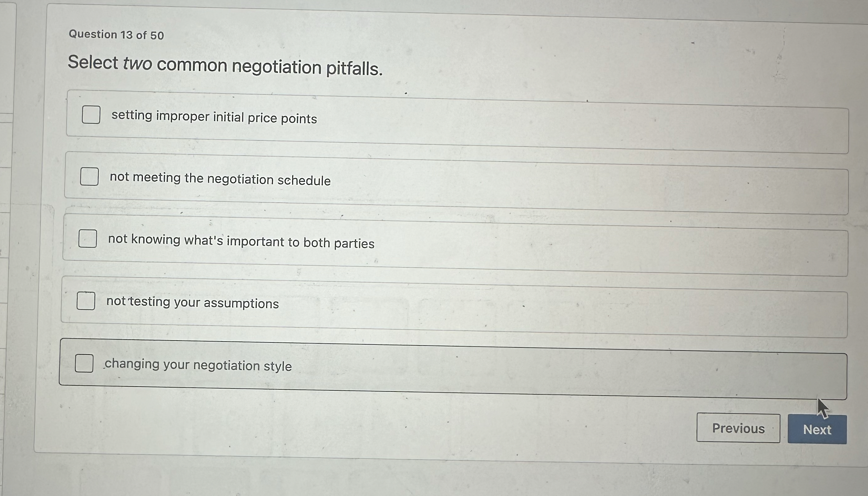This screenshot has width=868, height=496.
Task: Select the blue Next navigation button
Action: pos(817,429)
